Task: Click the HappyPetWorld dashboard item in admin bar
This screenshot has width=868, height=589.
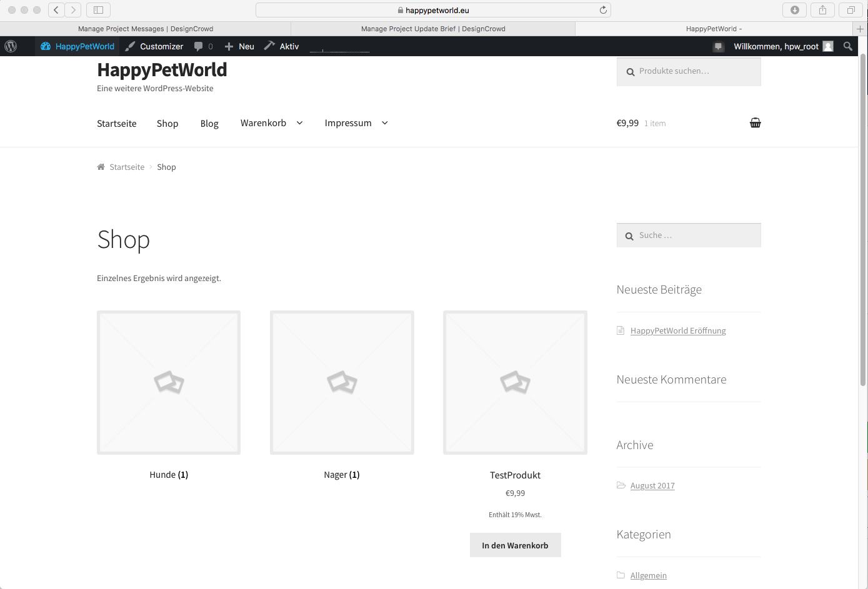Action: tap(77, 46)
